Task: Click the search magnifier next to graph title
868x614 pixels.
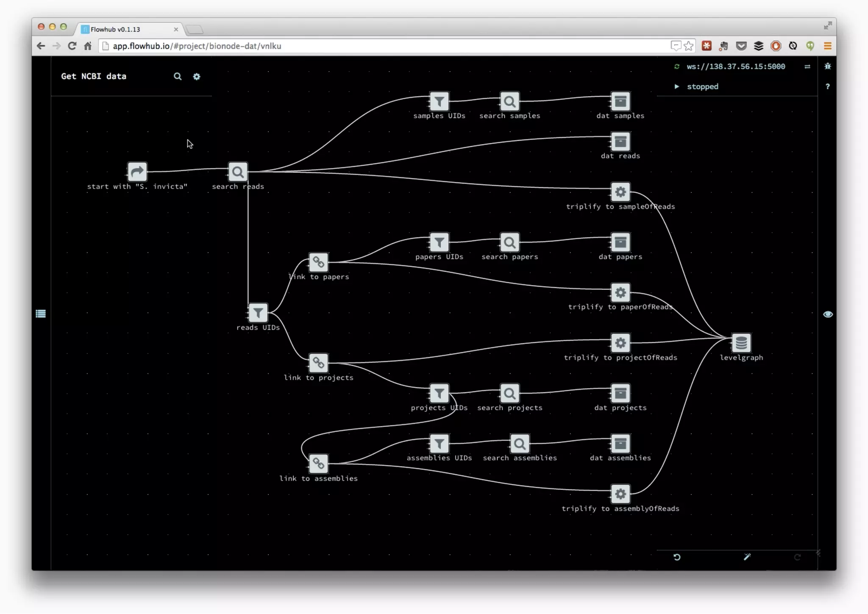Action: coord(178,76)
